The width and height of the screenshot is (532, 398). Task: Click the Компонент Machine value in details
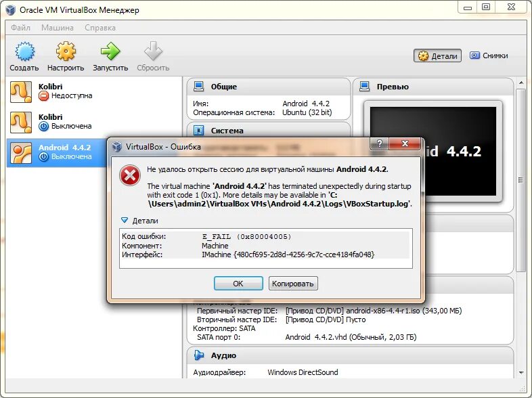click(x=215, y=246)
